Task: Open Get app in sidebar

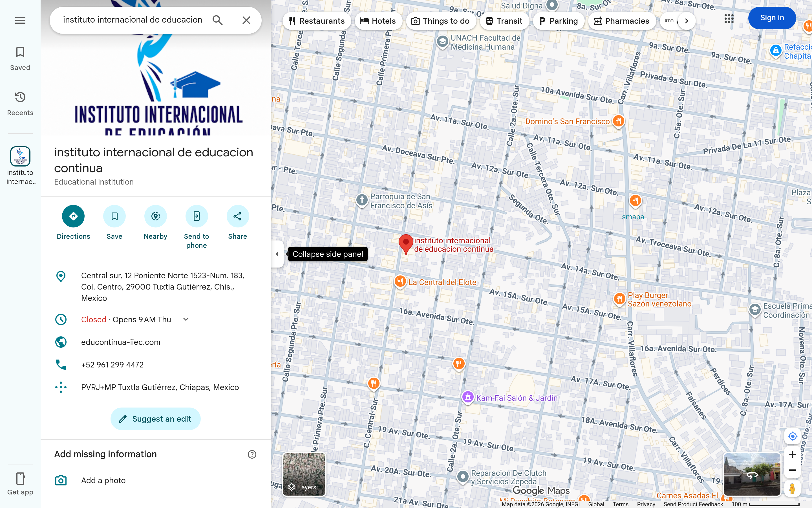Action: (x=20, y=483)
